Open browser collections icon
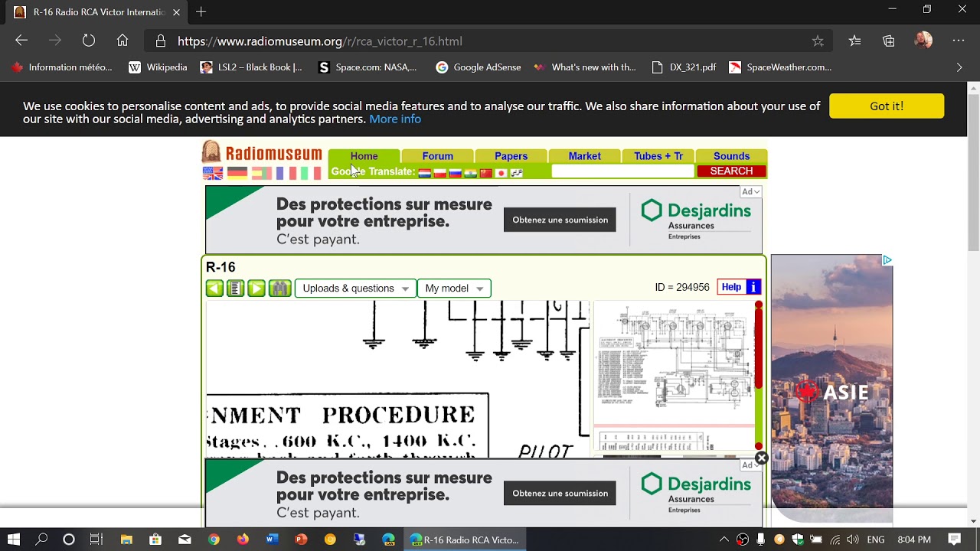Viewport: 980px width, 551px height. pyautogui.click(x=889, y=41)
